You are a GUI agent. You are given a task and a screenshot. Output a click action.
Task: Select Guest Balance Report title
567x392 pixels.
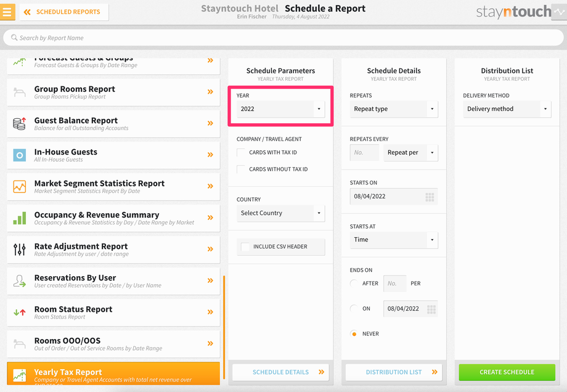click(x=76, y=120)
